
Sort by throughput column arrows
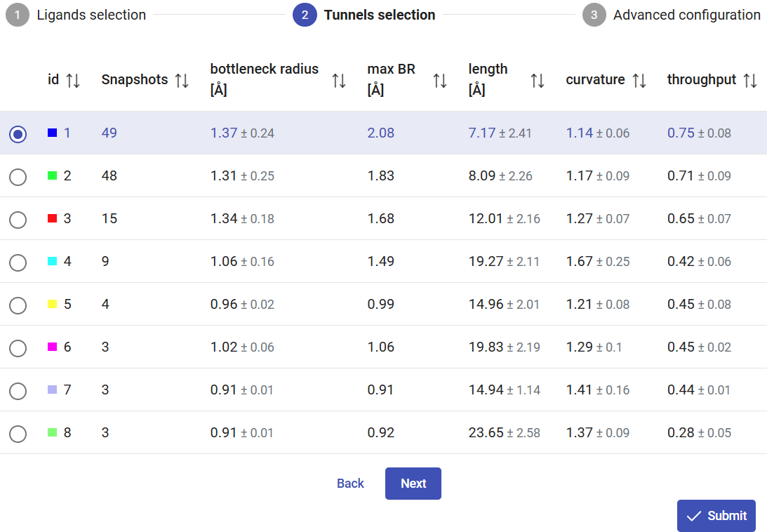click(750, 80)
